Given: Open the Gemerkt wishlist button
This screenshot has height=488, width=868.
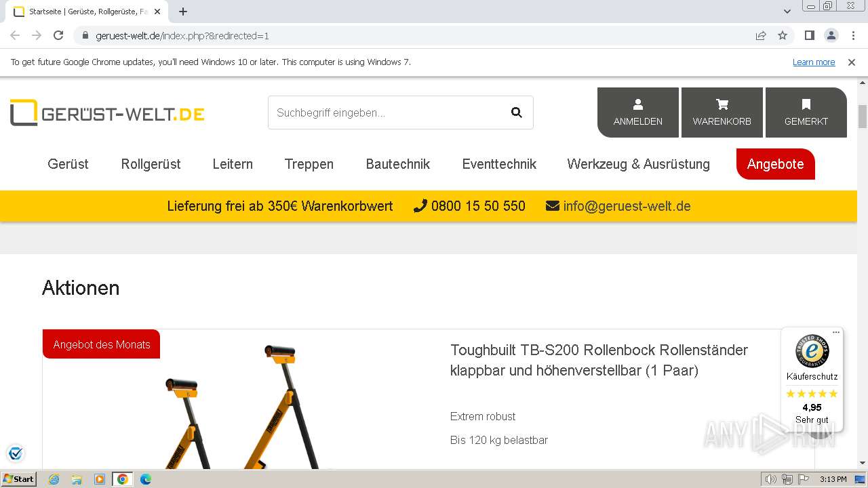Looking at the screenshot, I should (806, 113).
